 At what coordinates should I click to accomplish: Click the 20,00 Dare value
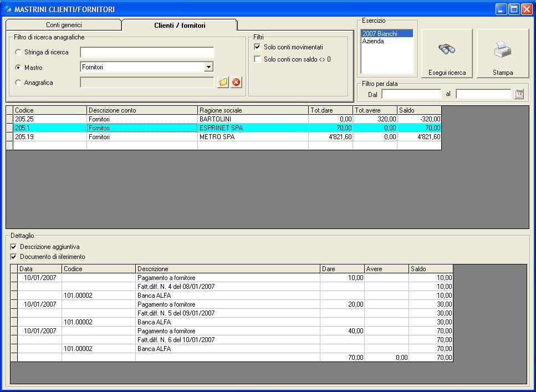342,304
